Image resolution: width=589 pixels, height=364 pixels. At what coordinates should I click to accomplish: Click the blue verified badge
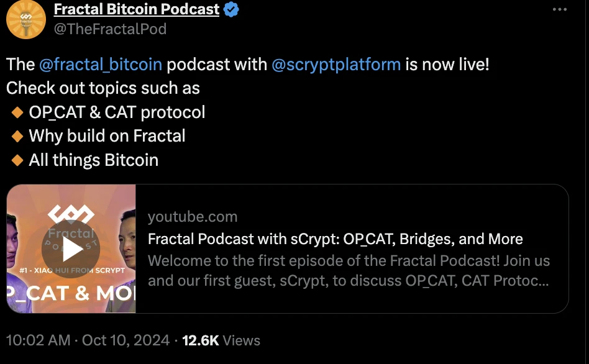[232, 10]
